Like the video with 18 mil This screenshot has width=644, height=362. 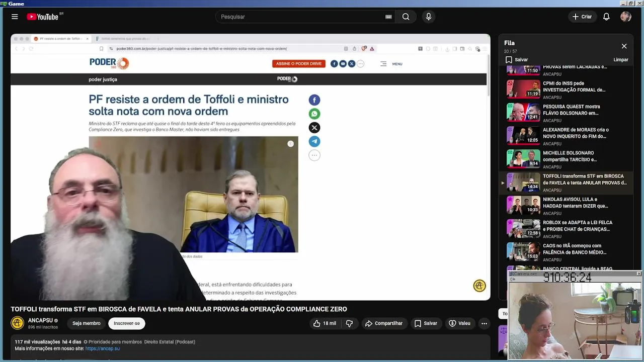(325, 323)
